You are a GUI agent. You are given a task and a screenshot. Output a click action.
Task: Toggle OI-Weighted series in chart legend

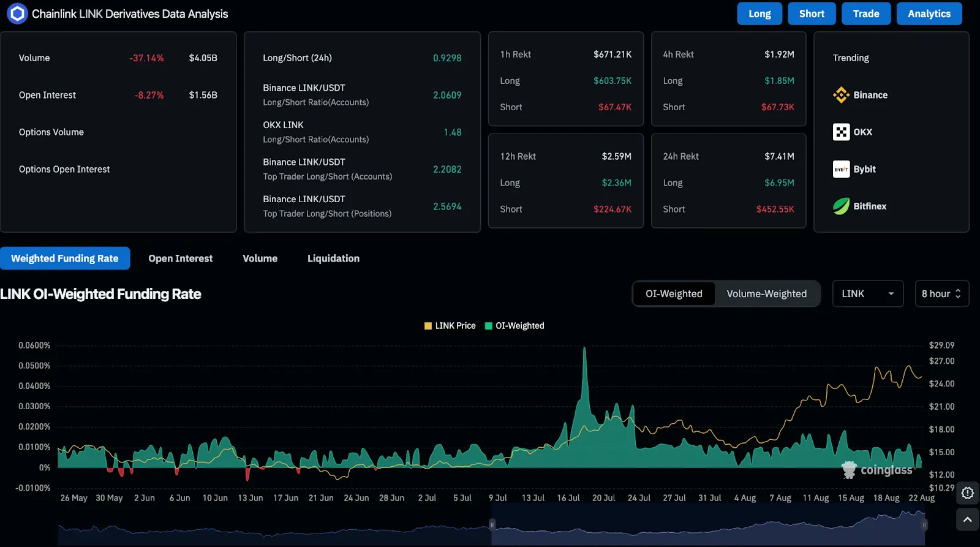(514, 326)
